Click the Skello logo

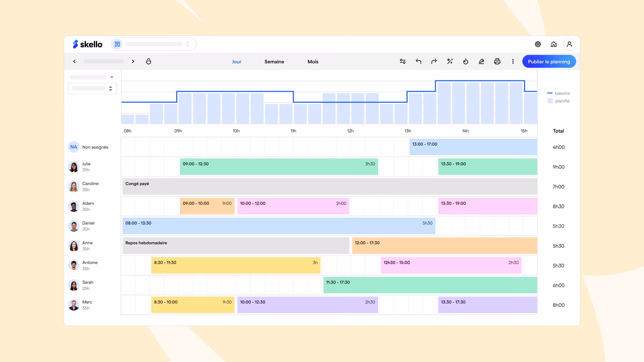88,44
